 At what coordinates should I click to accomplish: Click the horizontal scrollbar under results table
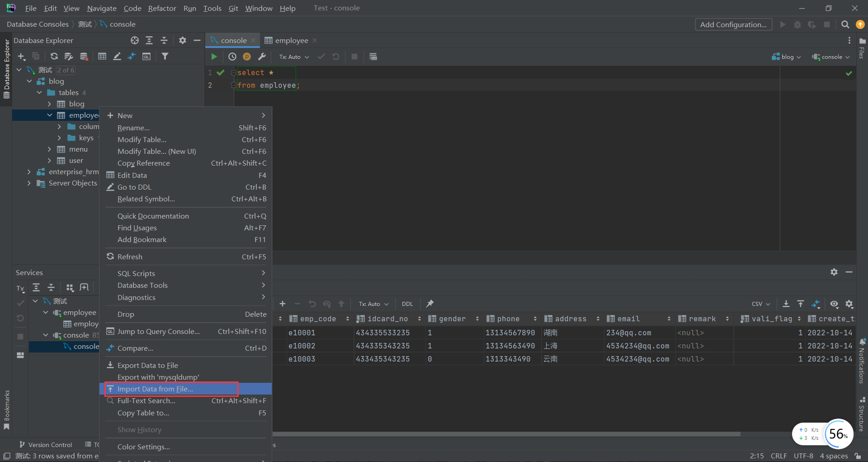(x=506, y=433)
